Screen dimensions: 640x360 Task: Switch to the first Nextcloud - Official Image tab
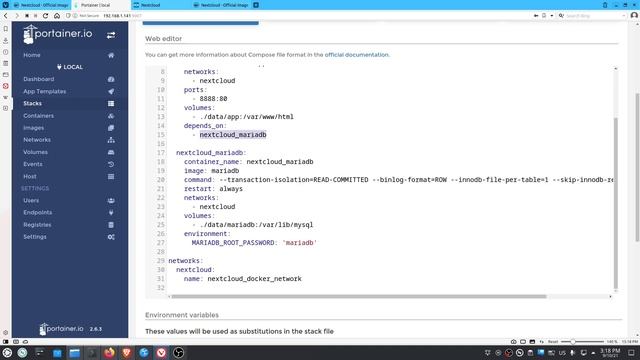(x=41, y=5)
